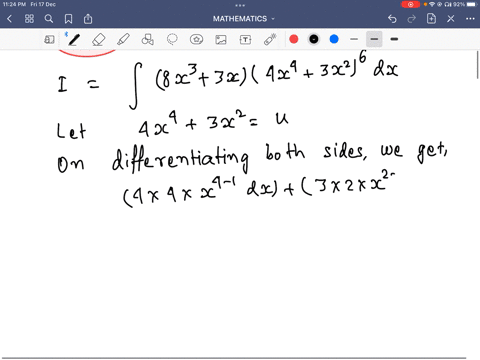This screenshot has height=360, width=480.
Task: Tap the red screen recording indicator
Action: (410, 4)
